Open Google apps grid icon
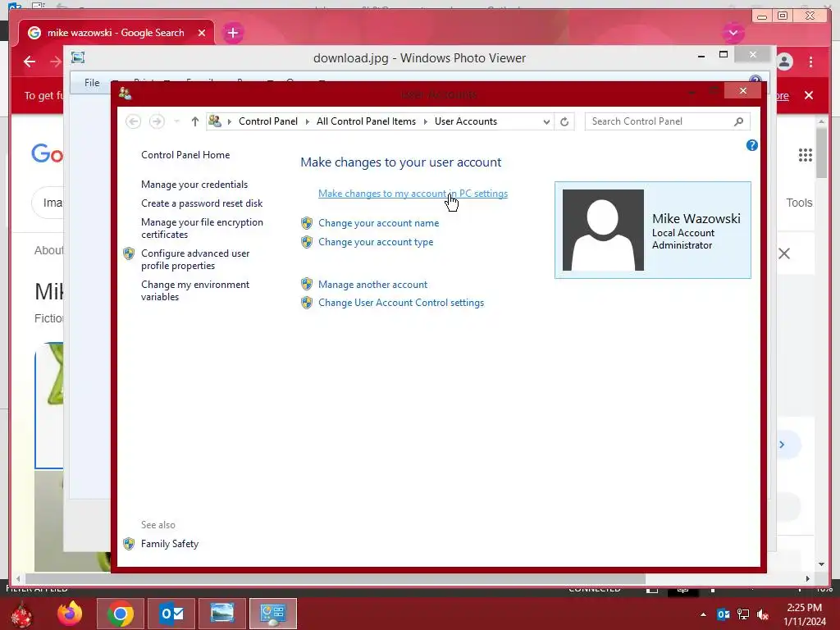This screenshot has width=840, height=630. click(806, 155)
